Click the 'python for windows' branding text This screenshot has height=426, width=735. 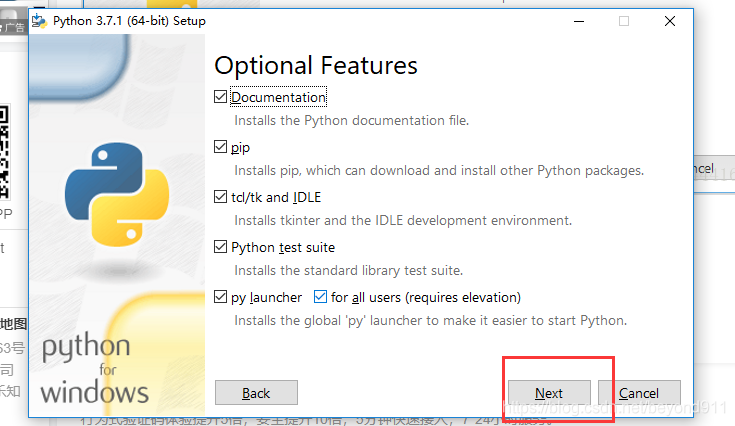tap(95, 370)
